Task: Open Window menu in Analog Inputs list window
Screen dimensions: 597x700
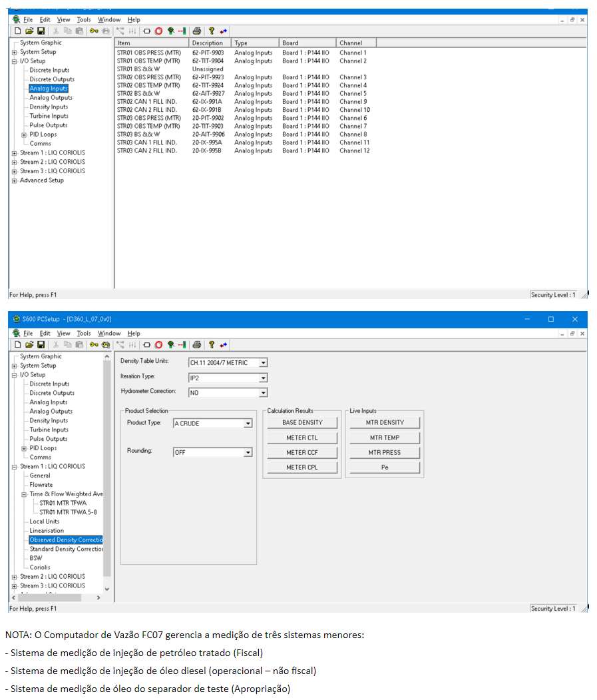Action: (109, 19)
